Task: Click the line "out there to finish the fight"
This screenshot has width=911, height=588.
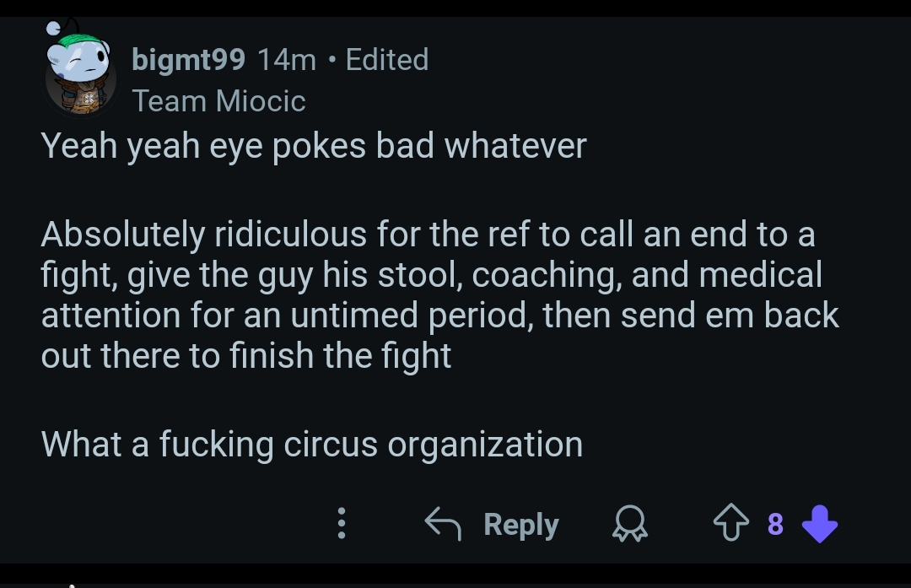Action: (246, 355)
